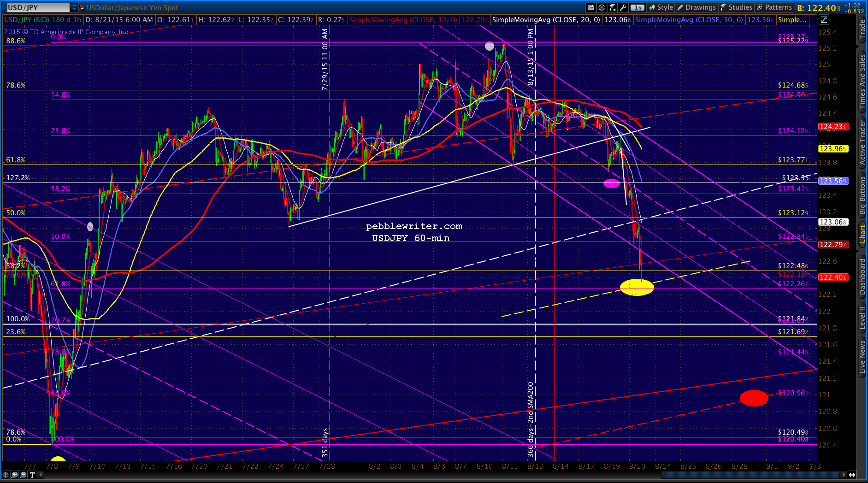This screenshot has width=868, height=483.
Task: Click the USD/JPY symbol input field
Action: (x=38, y=7)
